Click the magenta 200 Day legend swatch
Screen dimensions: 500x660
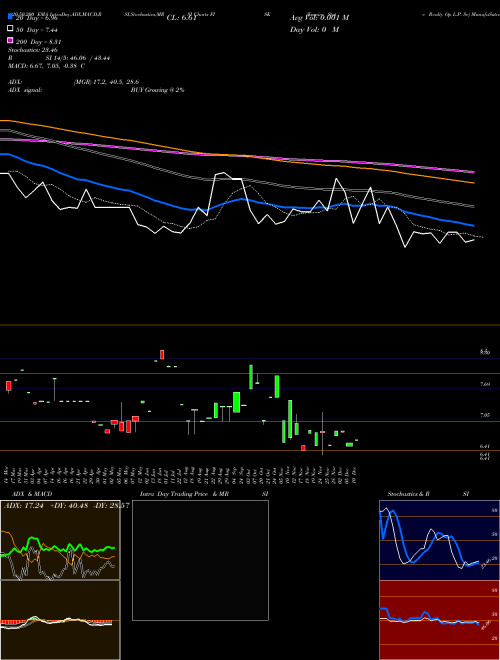(x=10, y=41)
